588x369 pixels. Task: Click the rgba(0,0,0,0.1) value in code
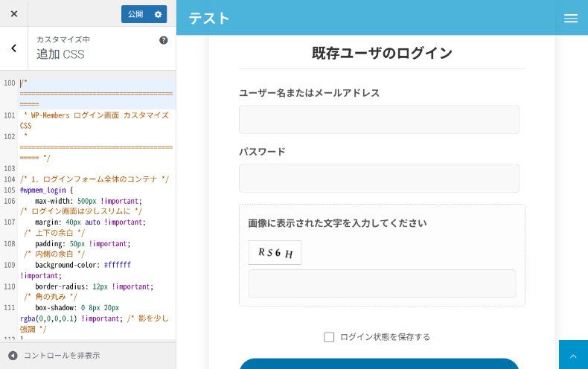(48, 318)
